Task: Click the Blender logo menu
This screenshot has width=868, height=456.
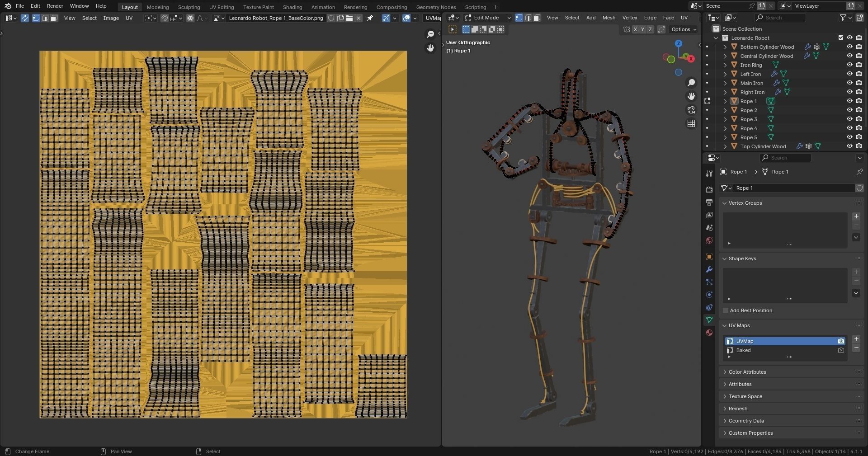Action: (8, 6)
